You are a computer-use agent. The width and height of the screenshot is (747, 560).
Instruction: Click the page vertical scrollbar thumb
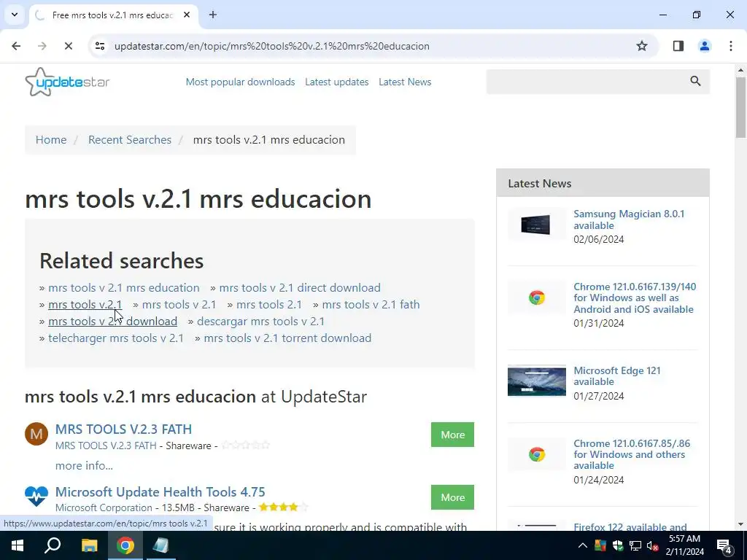click(x=740, y=107)
